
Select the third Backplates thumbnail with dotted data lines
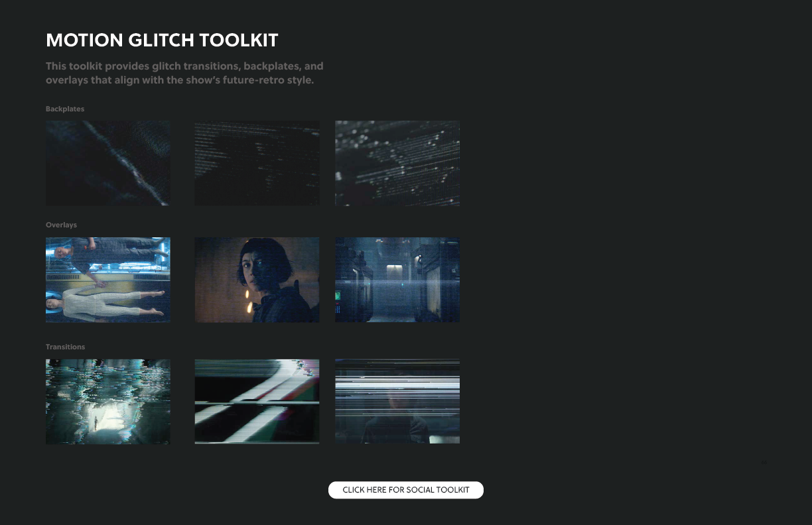coord(397,163)
